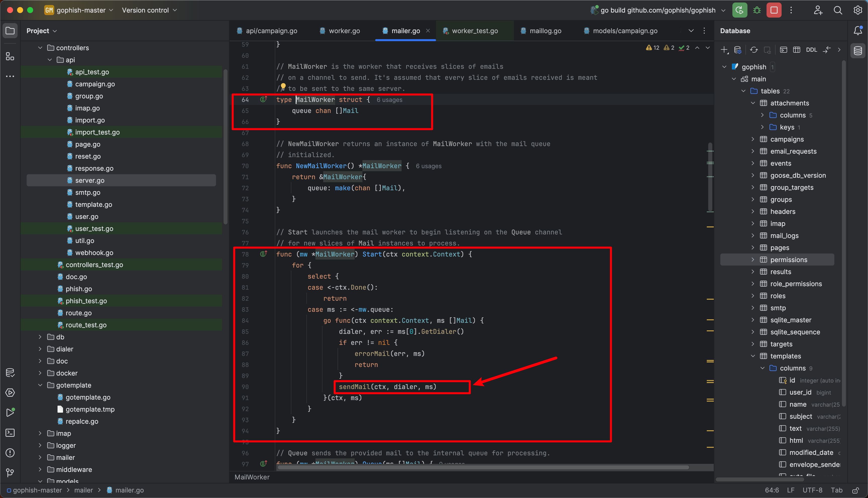Click the Database tool window icon on right stripe
868x498 pixels.
(x=858, y=51)
